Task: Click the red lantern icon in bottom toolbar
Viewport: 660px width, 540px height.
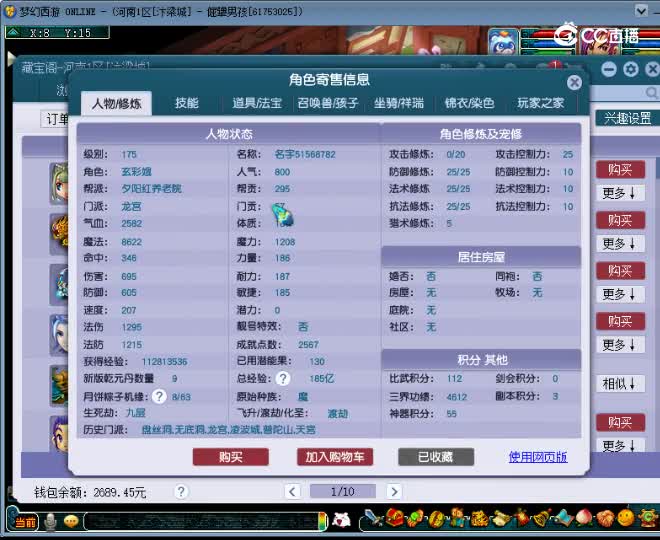Action: point(522,517)
